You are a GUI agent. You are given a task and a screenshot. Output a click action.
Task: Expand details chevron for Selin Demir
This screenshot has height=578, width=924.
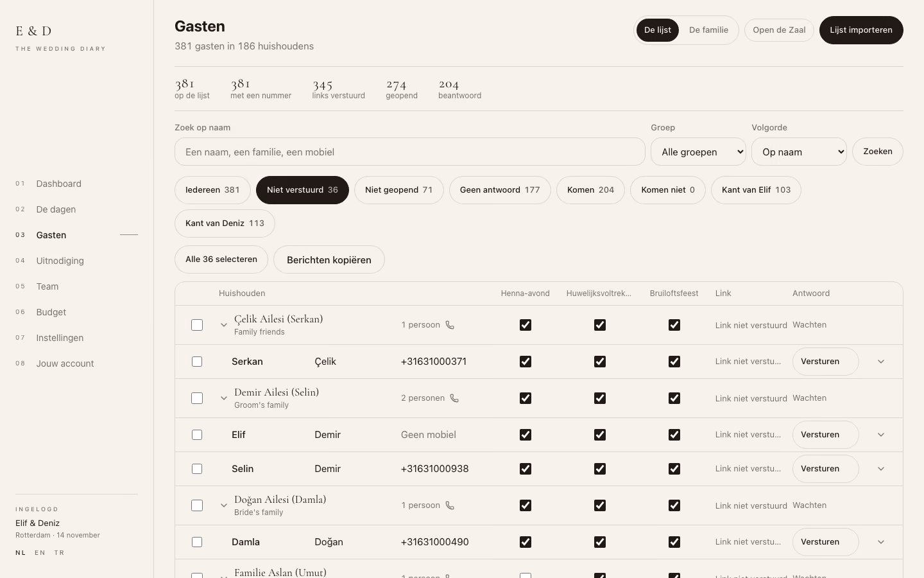(881, 469)
